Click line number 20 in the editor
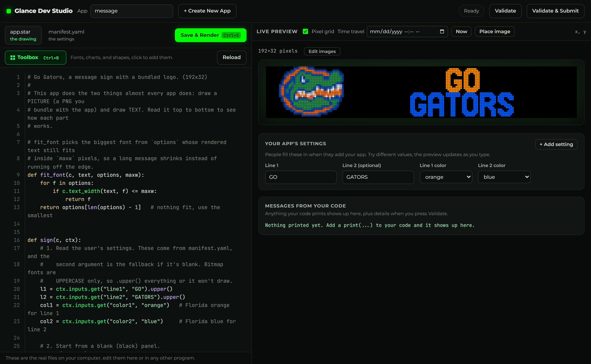The height and width of the screenshot is (364, 591). 17,289
